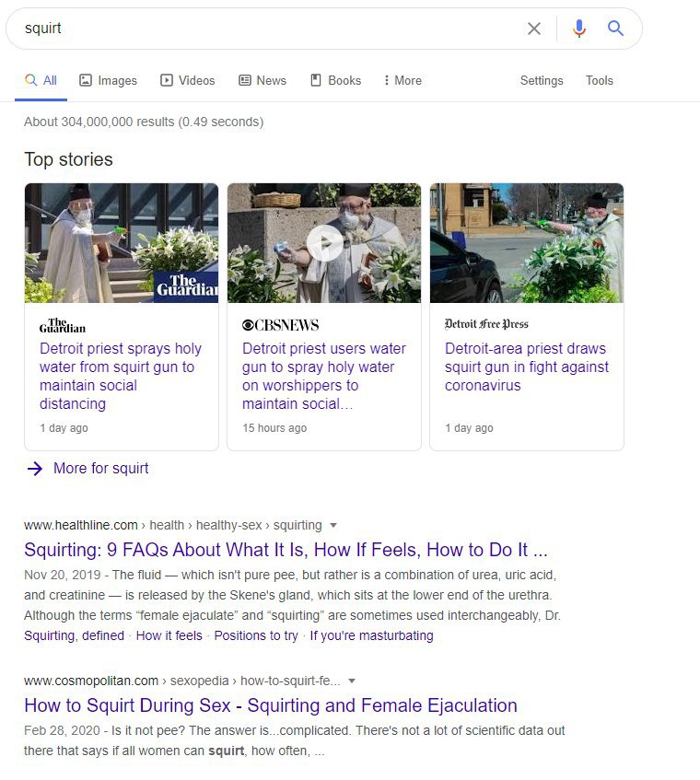Click the CBS News publisher logo
Viewport: 700px width, 780px height.
[x=280, y=325]
